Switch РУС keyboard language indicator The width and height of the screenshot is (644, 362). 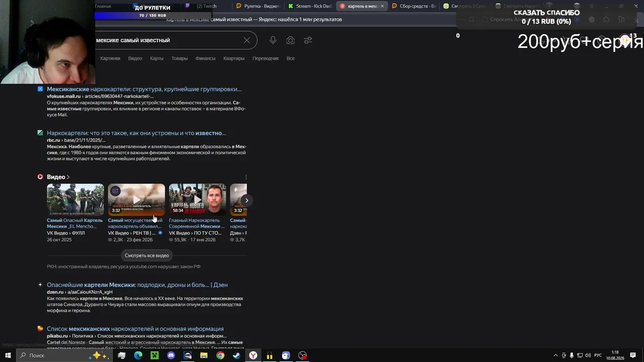point(598,355)
